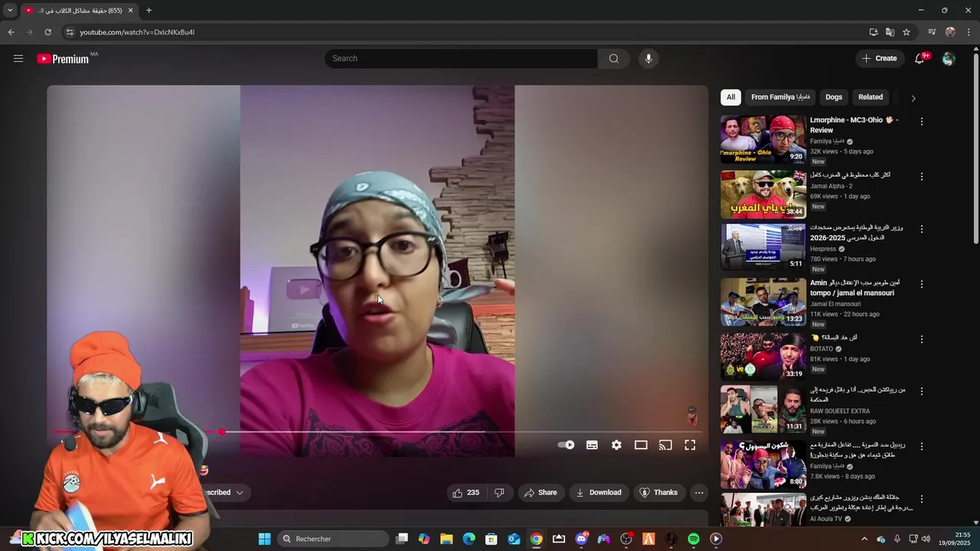Enter full screen mode
Viewport: 980px width, 551px height.
click(690, 445)
